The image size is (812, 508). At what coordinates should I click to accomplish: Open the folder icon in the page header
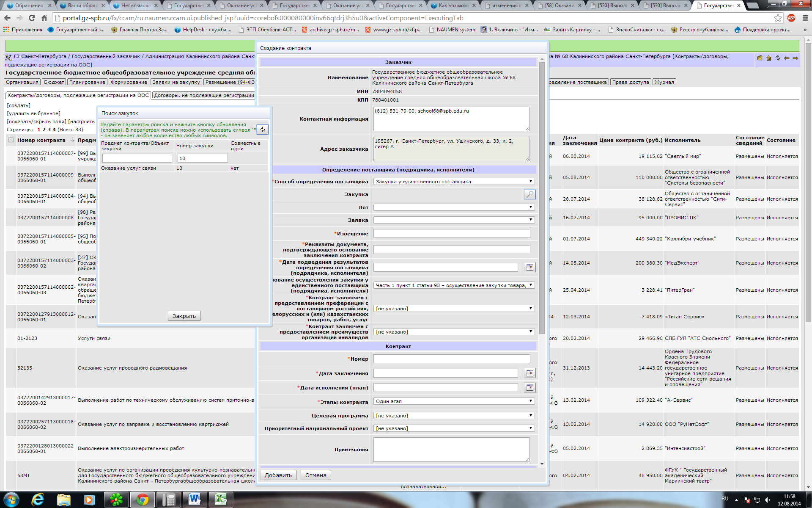[x=760, y=58]
